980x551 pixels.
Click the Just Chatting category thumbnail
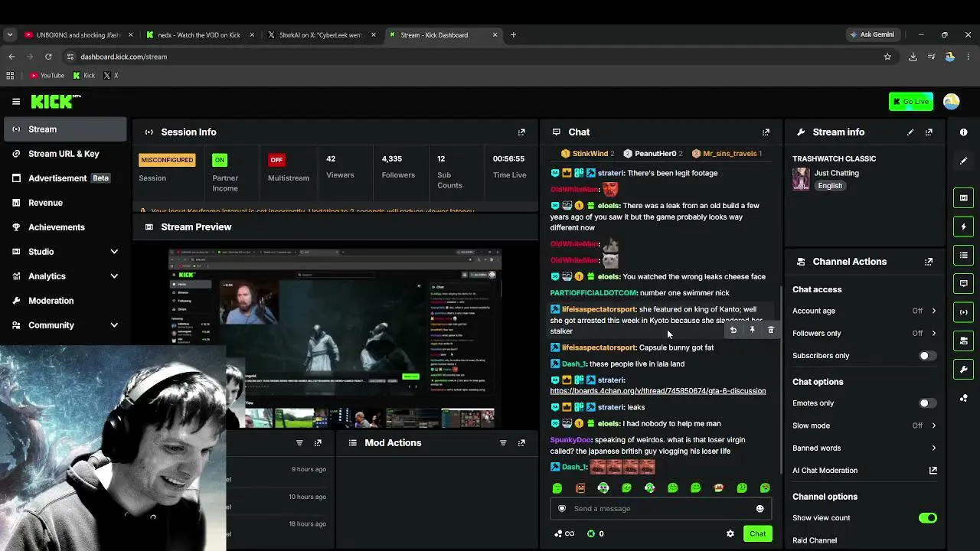pos(801,179)
